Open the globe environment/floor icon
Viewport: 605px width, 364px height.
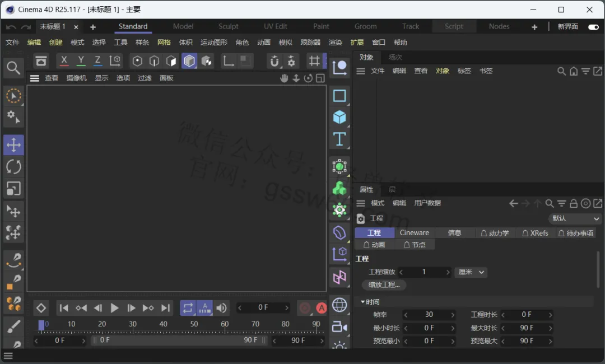(x=339, y=305)
